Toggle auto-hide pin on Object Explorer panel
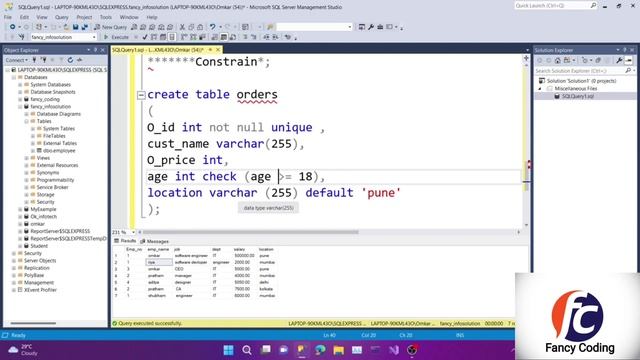640x360 pixels. [96, 50]
